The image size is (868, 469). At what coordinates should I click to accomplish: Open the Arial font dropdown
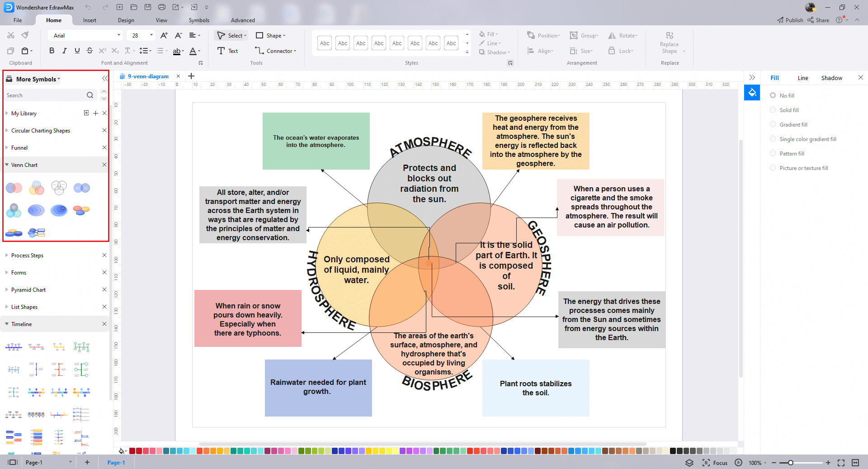[118, 35]
